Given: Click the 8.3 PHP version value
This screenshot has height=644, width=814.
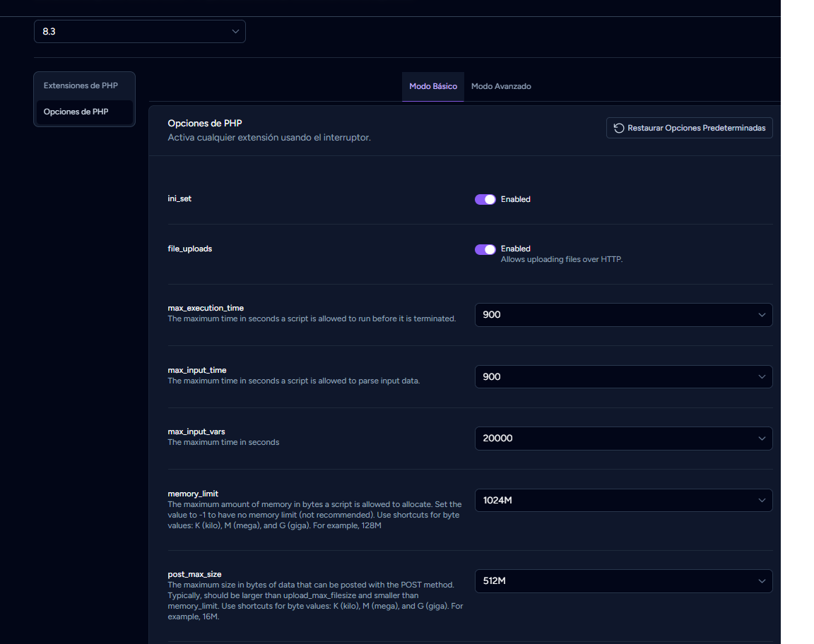Looking at the screenshot, I should pos(49,32).
